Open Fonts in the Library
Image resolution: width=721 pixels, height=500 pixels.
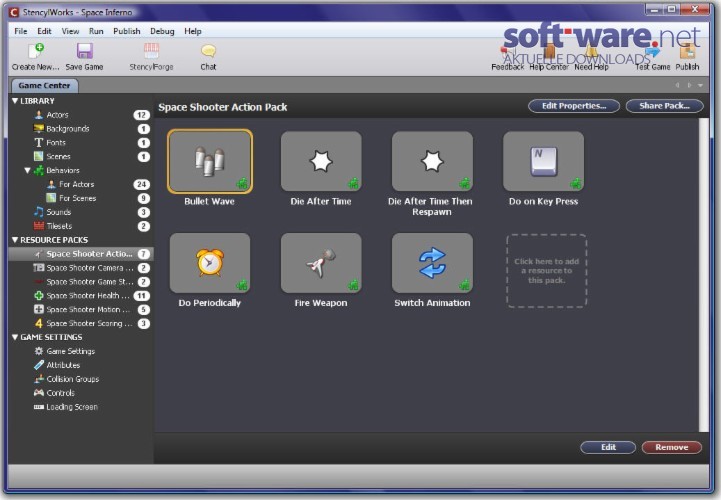pyautogui.click(x=81, y=143)
